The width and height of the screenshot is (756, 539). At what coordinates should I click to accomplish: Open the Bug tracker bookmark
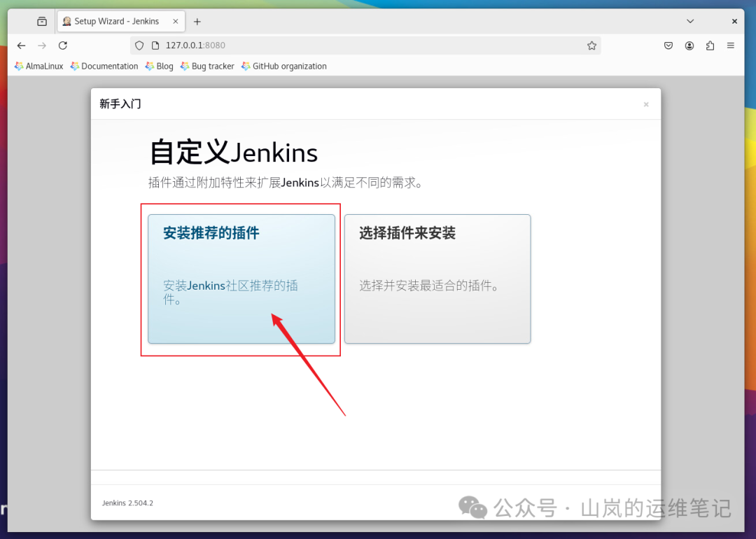tap(206, 66)
